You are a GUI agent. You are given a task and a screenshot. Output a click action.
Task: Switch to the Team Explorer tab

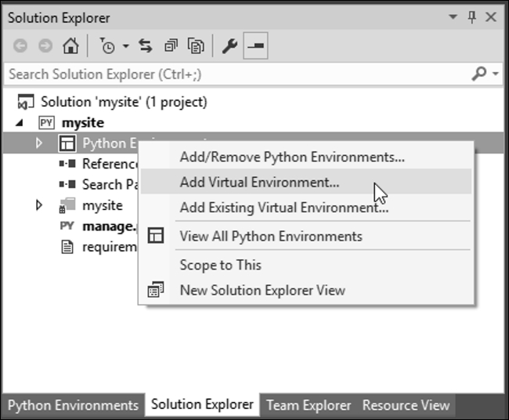click(x=309, y=405)
